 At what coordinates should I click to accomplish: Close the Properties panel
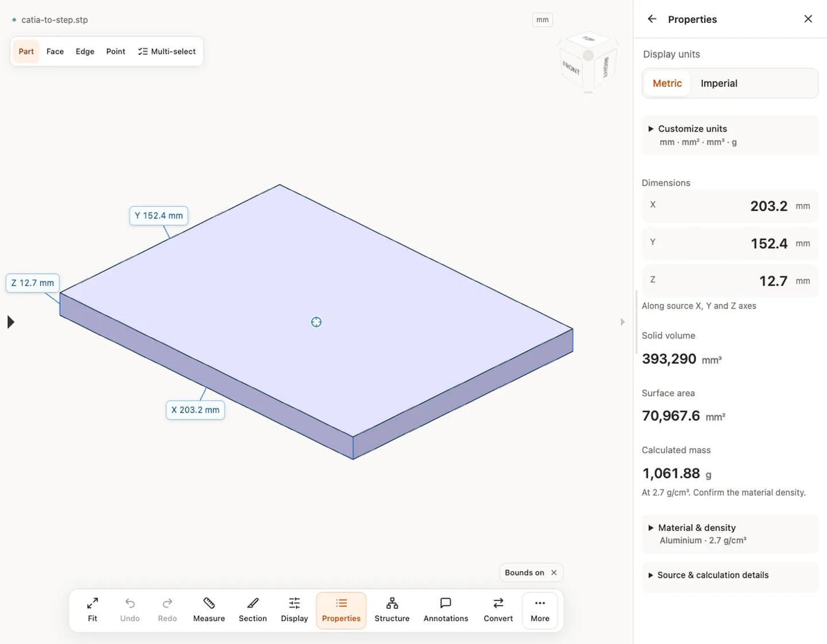808,19
